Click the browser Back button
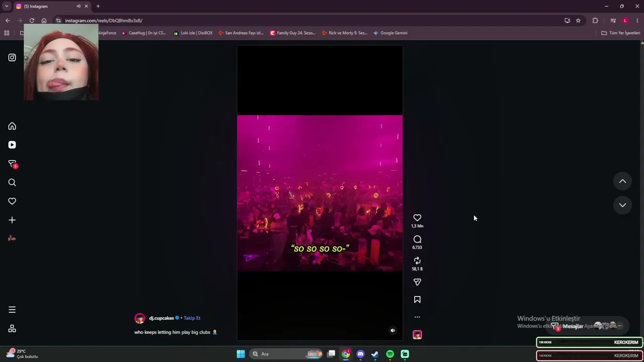Image resolution: width=644 pixels, height=362 pixels. tap(8, 21)
